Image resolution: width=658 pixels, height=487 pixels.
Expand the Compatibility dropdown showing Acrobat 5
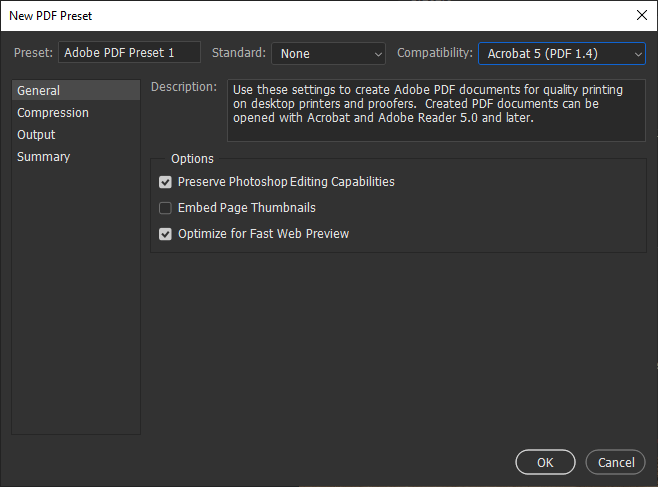tap(561, 53)
